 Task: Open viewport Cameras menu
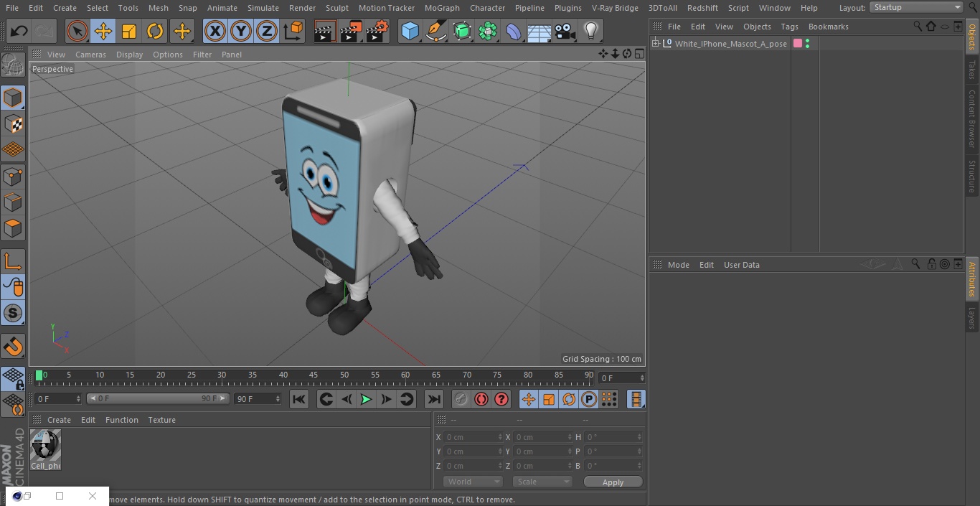point(90,55)
